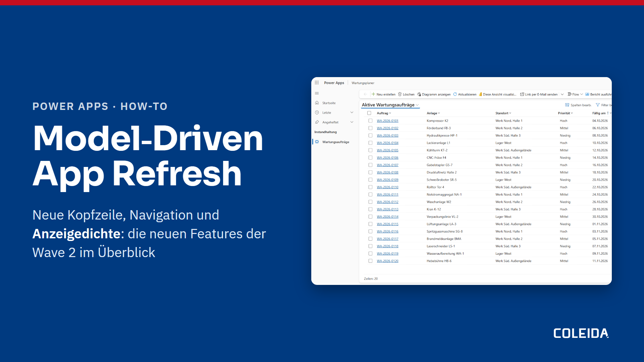Click the Startseite home icon
Image resolution: width=644 pixels, height=362 pixels.
[317, 103]
